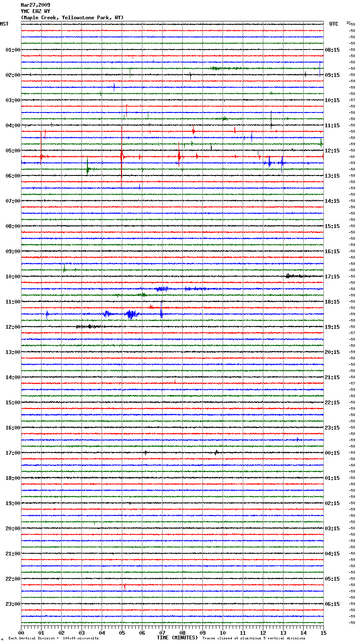The width and height of the screenshot is (357, 644).
Task: Click the 05:00 MST time label
Action: pos(13,151)
